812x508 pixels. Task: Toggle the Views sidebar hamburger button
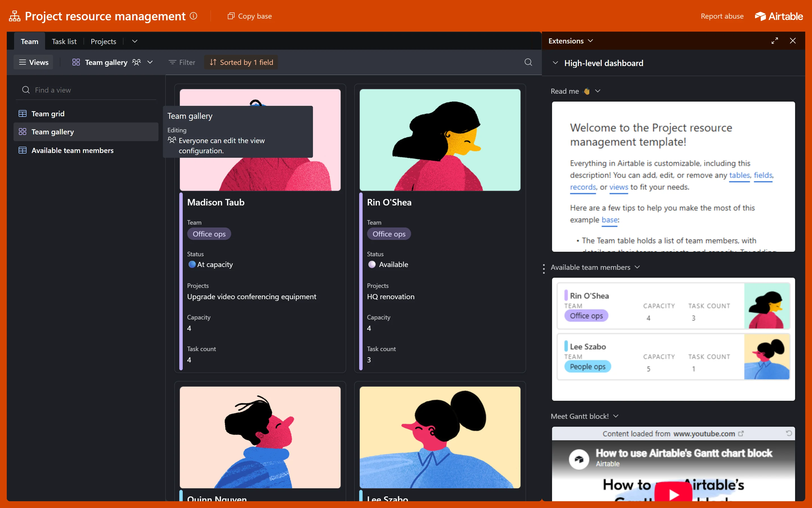tap(33, 62)
